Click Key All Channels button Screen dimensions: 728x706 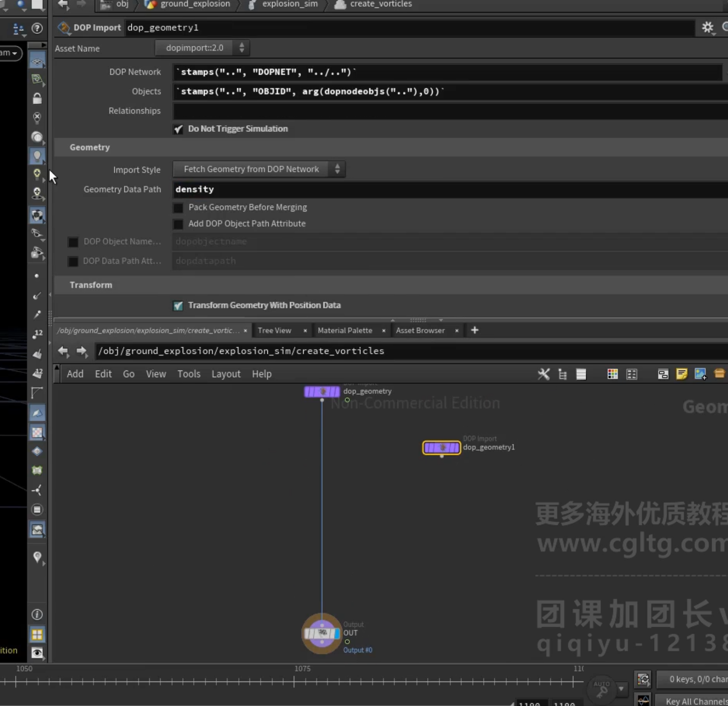[x=696, y=701]
